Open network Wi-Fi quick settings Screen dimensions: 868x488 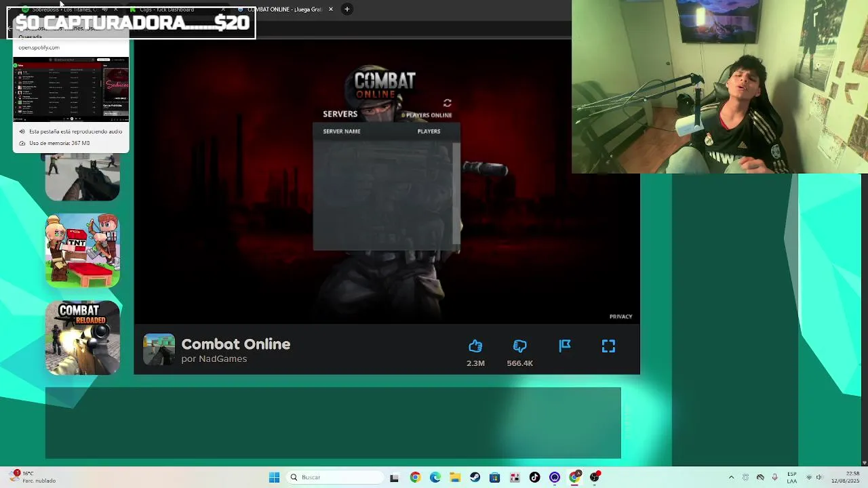point(809,477)
